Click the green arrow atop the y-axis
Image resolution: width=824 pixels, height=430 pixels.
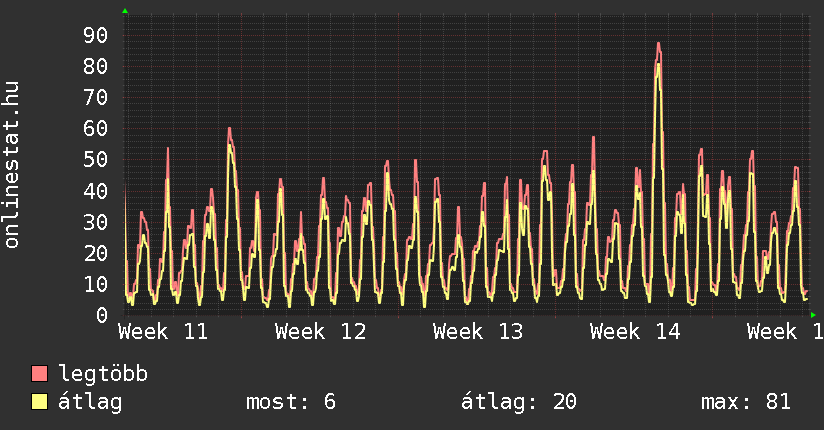click(x=125, y=11)
